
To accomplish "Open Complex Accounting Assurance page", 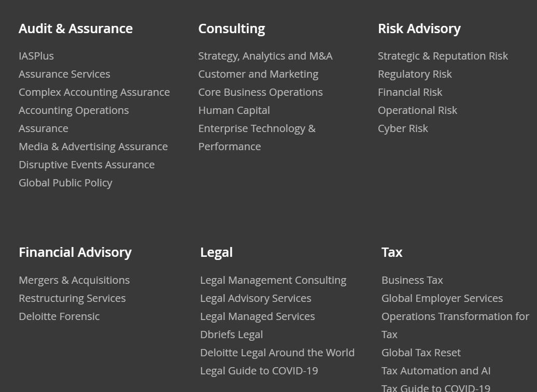I will click(94, 92).
